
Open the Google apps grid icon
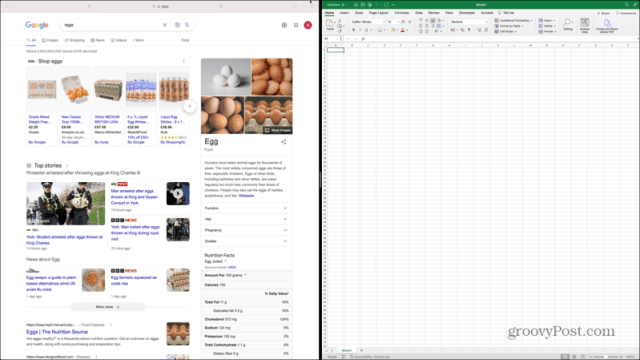[296, 25]
